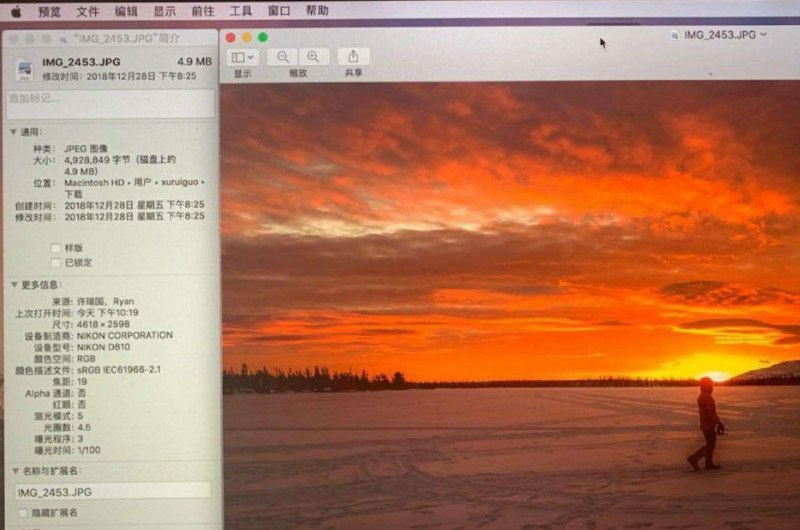Image resolution: width=800 pixels, height=530 pixels.
Task: Open the IMG_2453.JPG title dropdown arrow
Action: pos(764,35)
